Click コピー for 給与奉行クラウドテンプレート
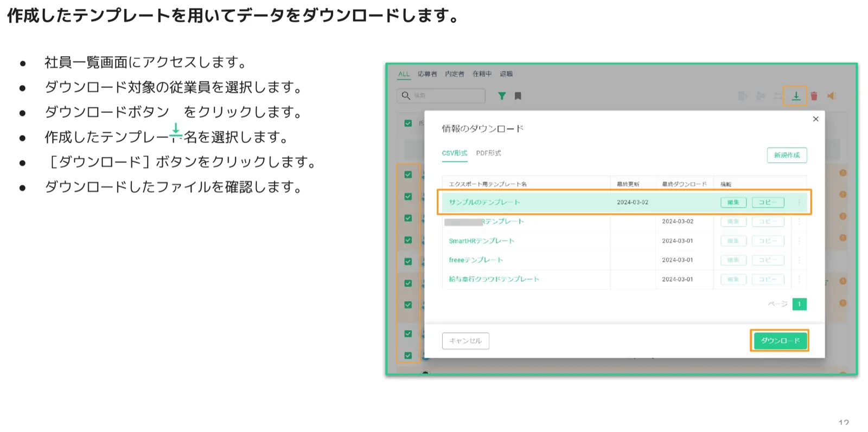The width and height of the screenshot is (868, 432). click(x=768, y=279)
